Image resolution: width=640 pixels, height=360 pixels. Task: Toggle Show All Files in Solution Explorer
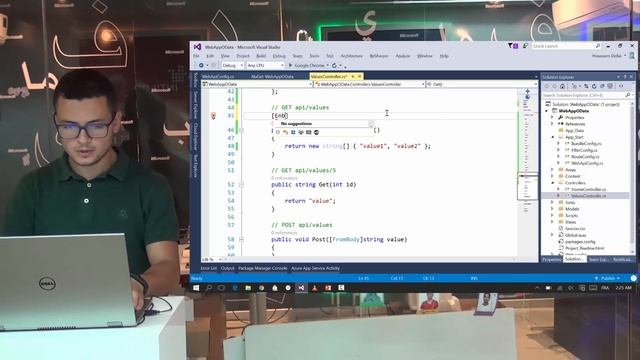pos(611,86)
